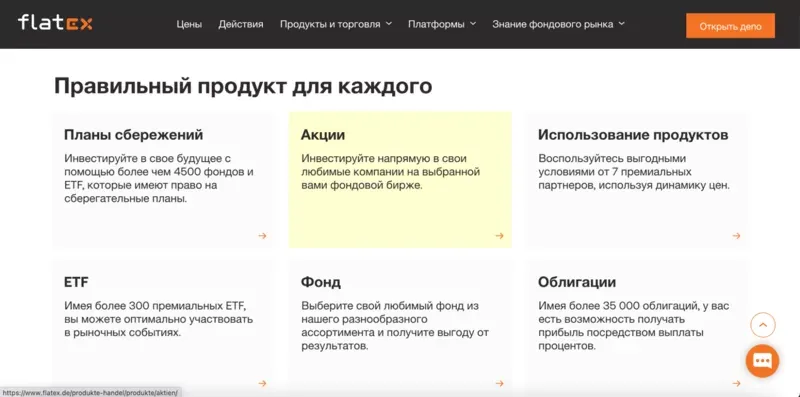Screen dimensions: 800x397
Task: Click text about 4500 фондов и ETF
Action: pos(159,179)
